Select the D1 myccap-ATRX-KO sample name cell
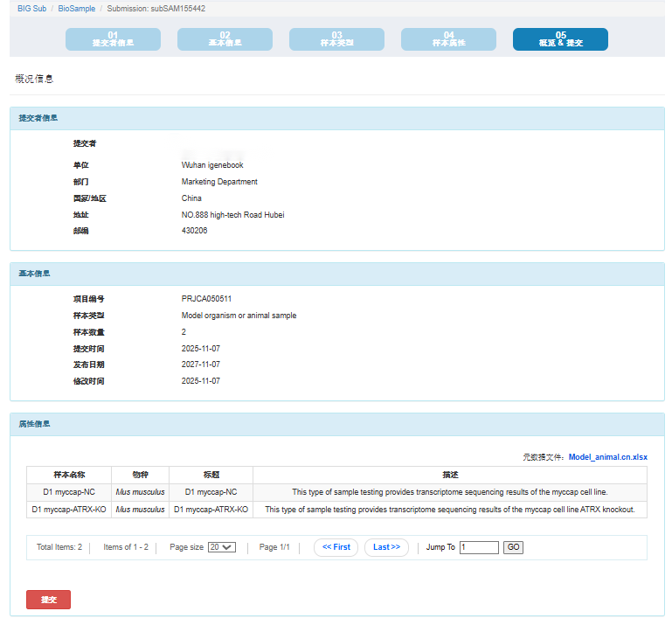672x625 pixels. pyautogui.click(x=69, y=509)
